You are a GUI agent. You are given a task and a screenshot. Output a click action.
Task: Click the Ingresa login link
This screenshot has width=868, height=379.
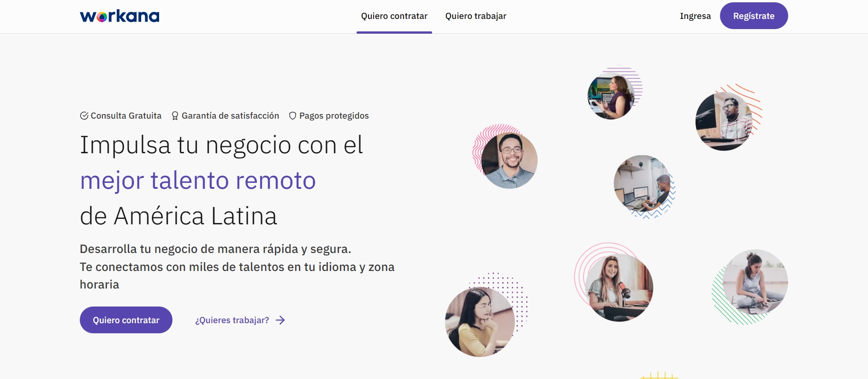point(695,16)
